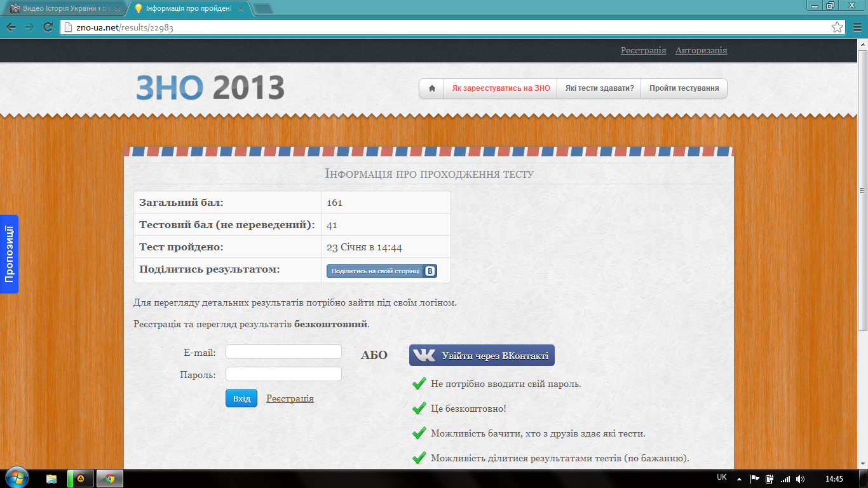Click the 'Реєстрація' link in top bar
Screen dimensions: 868x488
click(x=644, y=50)
